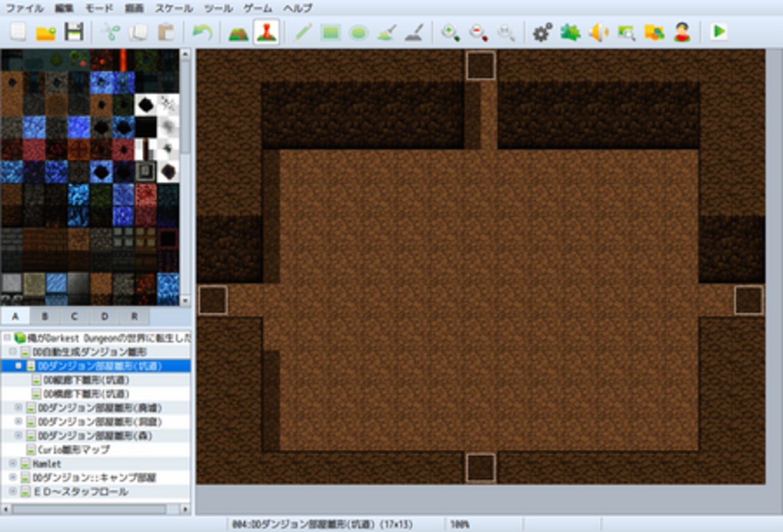
Task: Click the tileset palette scroll-down arrow
Action: pos(185,301)
